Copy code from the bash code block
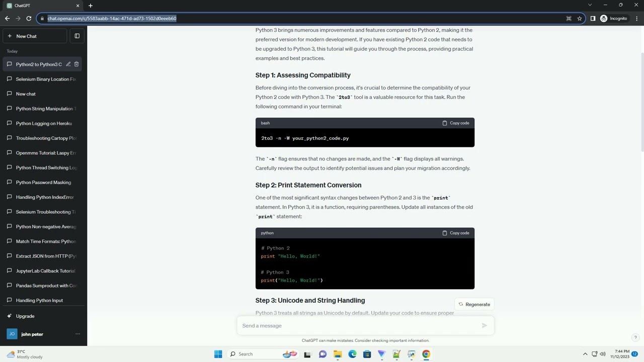The width and height of the screenshot is (644, 362). pos(456,123)
